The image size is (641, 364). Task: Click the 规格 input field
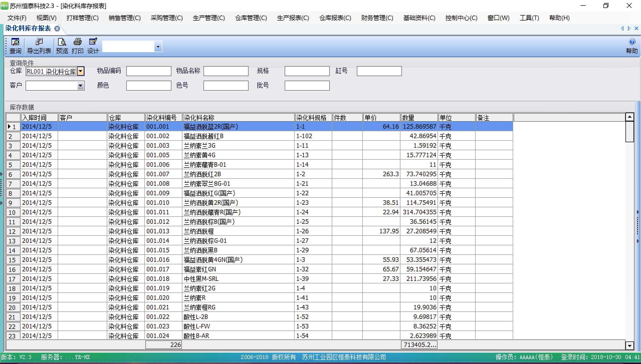click(307, 71)
